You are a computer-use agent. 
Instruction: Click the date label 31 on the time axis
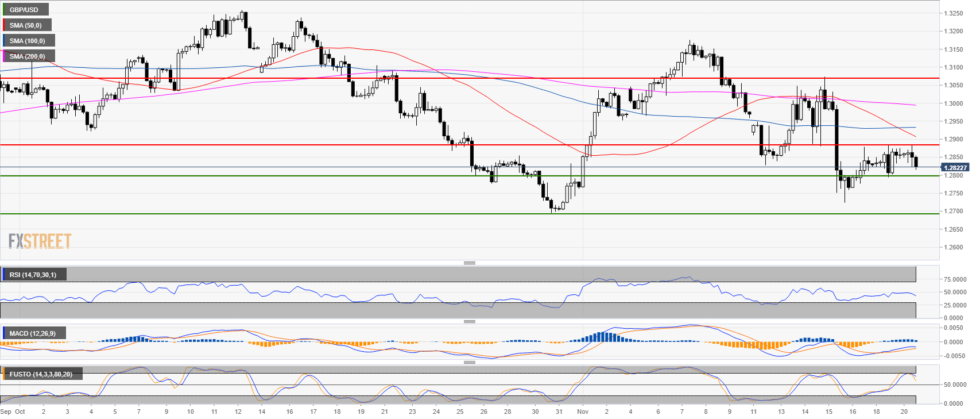click(x=559, y=412)
